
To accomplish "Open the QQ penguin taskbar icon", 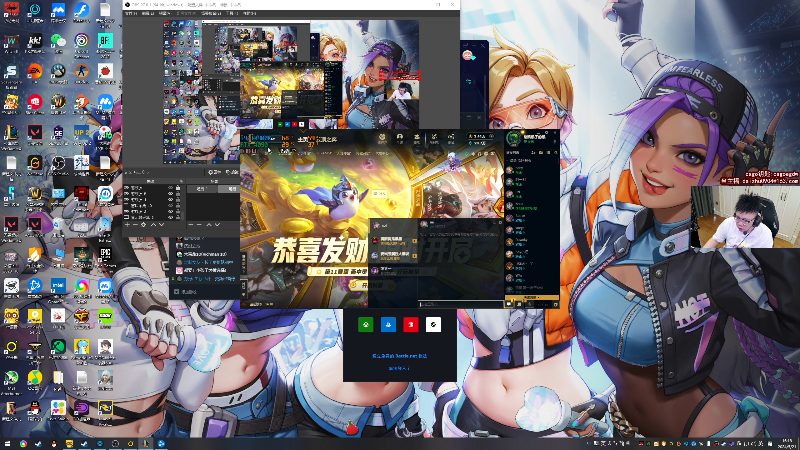I will (54, 444).
